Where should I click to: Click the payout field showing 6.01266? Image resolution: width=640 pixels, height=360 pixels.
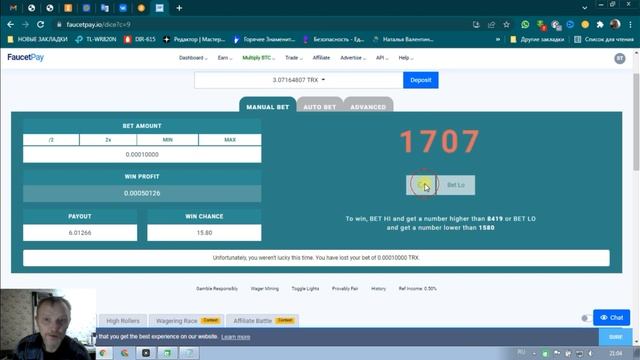coord(80,233)
